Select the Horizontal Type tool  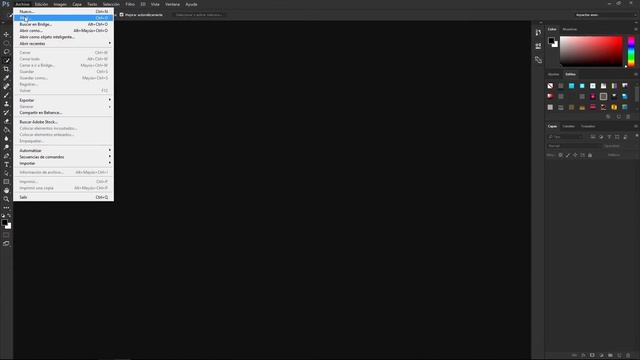pyautogui.click(x=6, y=164)
